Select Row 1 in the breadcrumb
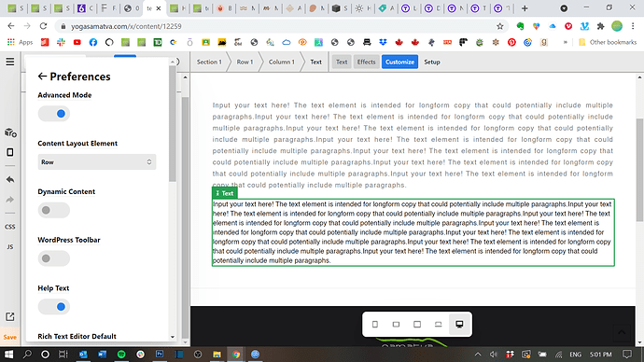Screen dimensions: 644x362 click(245, 62)
